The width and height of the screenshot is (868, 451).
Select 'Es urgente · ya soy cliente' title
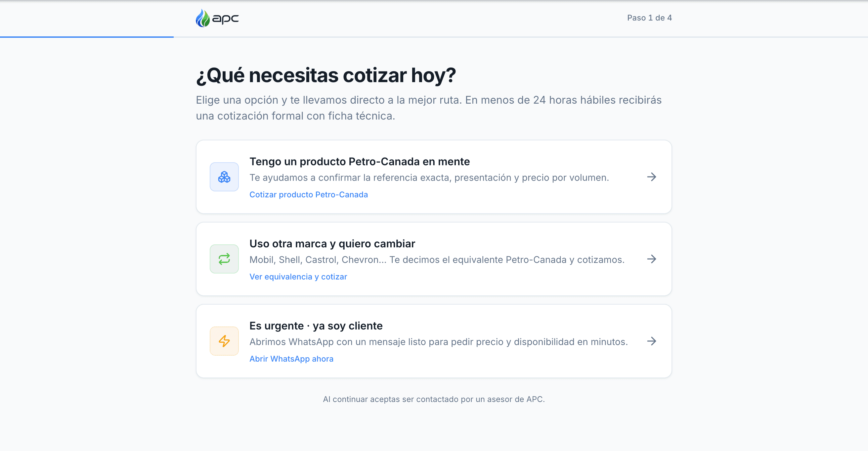[316, 326]
